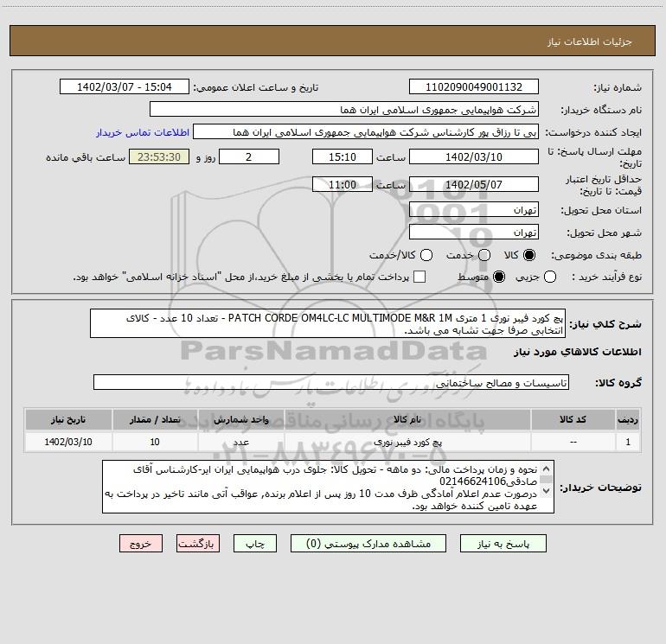Select the جزیی purchase type radio
This screenshot has height=644, width=666.
coord(550,277)
